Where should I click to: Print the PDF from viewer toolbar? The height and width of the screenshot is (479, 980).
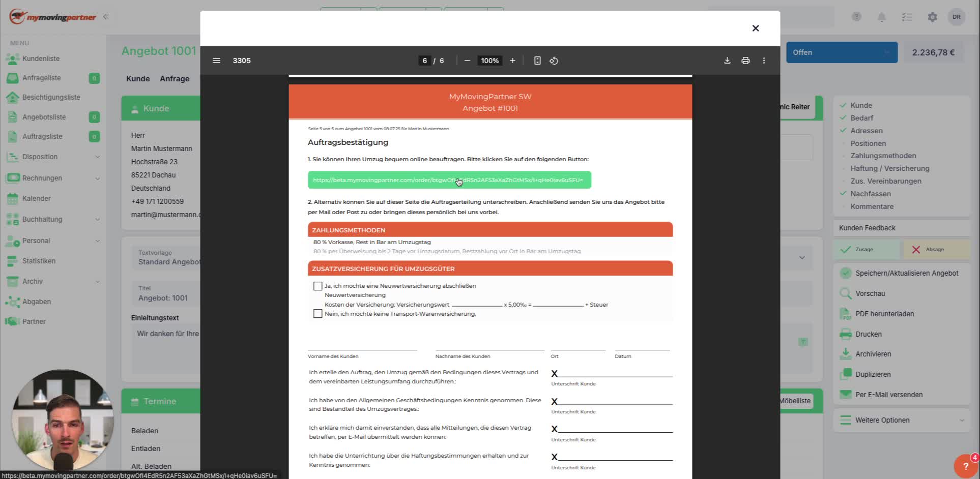(745, 61)
